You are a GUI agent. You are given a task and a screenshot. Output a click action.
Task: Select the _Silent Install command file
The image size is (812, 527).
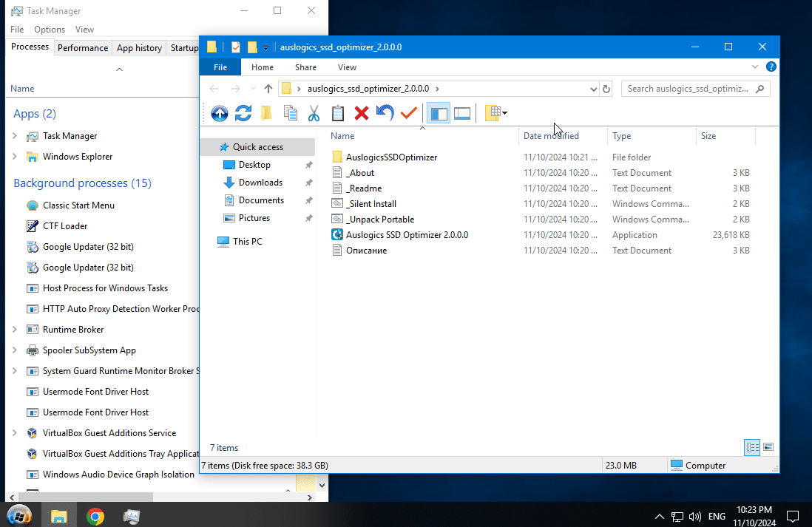coord(371,204)
